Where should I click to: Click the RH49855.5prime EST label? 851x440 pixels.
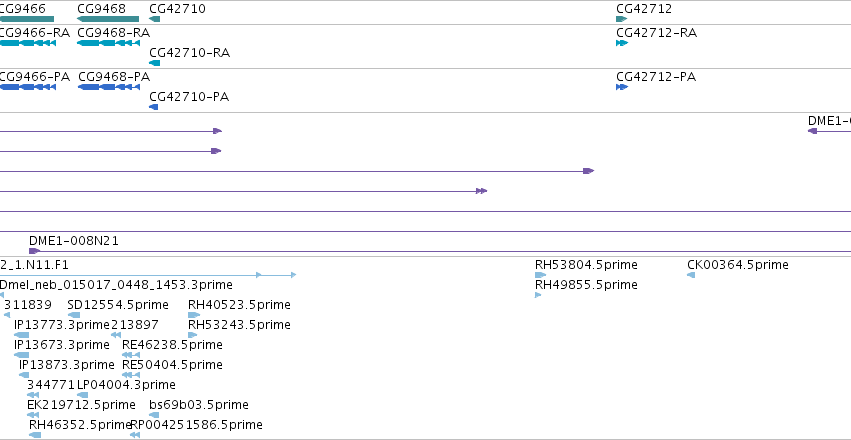click(586, 285)
